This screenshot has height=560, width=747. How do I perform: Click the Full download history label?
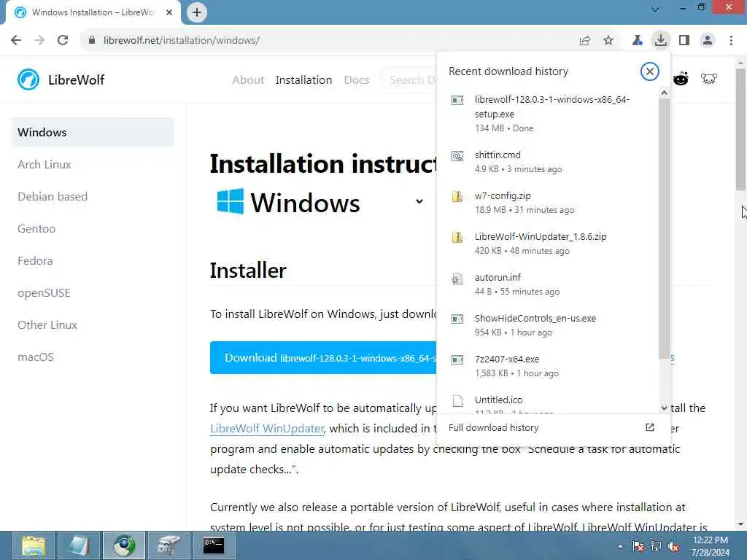(493, 427)
